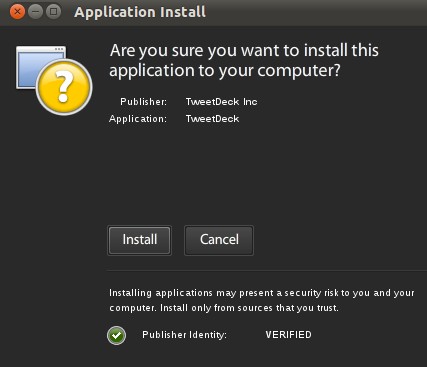Maximize the Application Install dialog
Viewport: 427px width, 367px height.
pos(53,12)
